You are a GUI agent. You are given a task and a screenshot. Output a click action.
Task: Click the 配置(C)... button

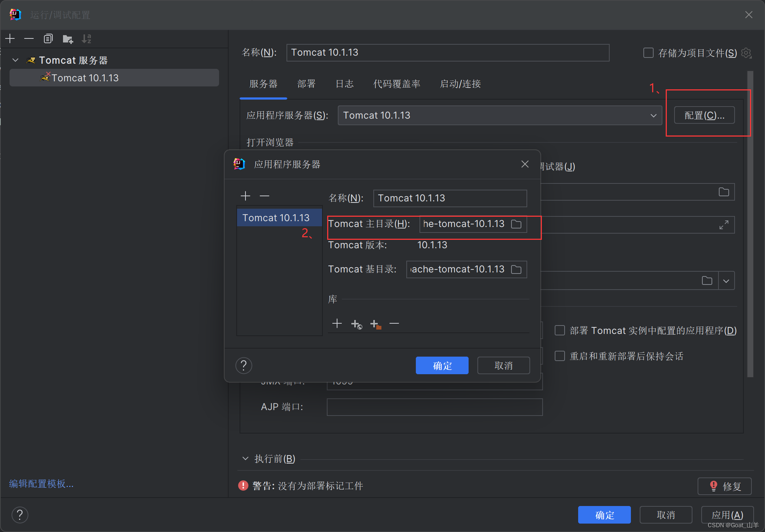coord(704,115)
